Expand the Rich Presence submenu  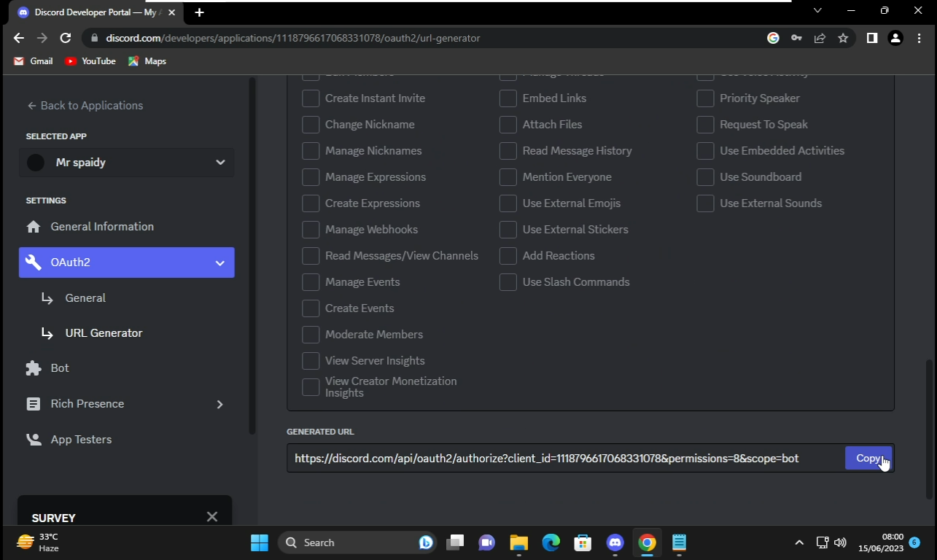pos(219,404)
